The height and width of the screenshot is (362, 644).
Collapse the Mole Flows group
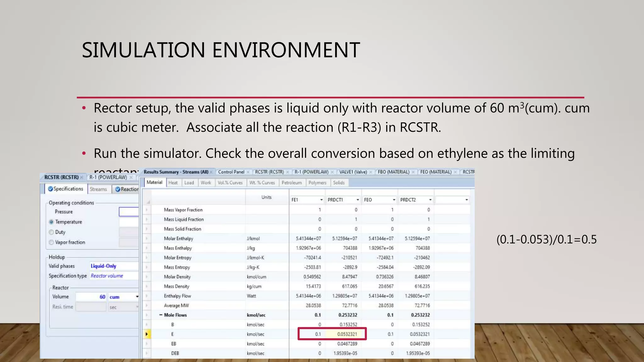[x=161, y=315]
